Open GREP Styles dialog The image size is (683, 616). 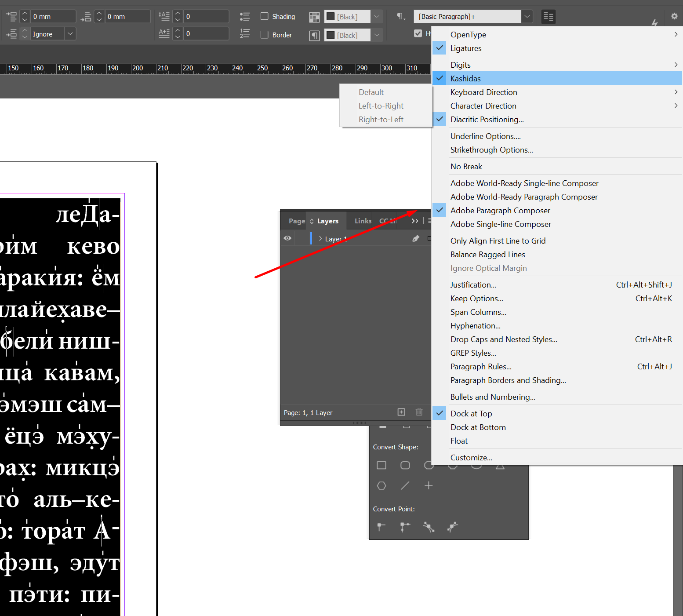tap(557, 353)
